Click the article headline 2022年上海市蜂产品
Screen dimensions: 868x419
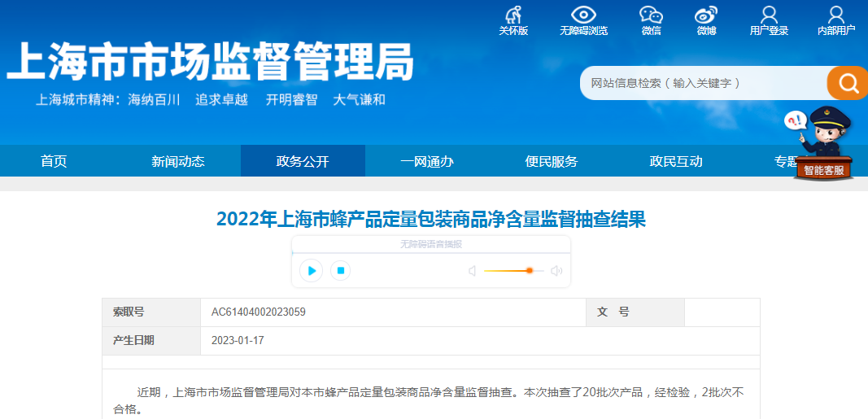pyautogui.click(x=430, y=219)
